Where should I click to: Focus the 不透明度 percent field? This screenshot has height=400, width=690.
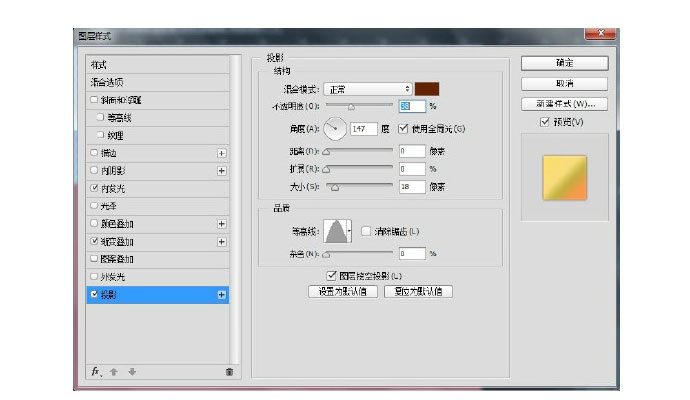click(x=412, y=106)
